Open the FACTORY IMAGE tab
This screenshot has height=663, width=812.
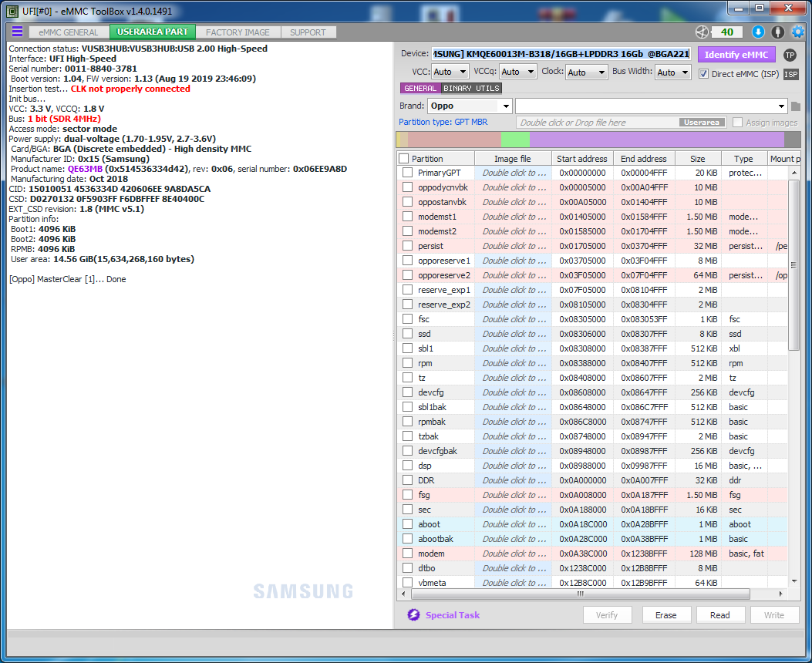[x=238, y=32]
